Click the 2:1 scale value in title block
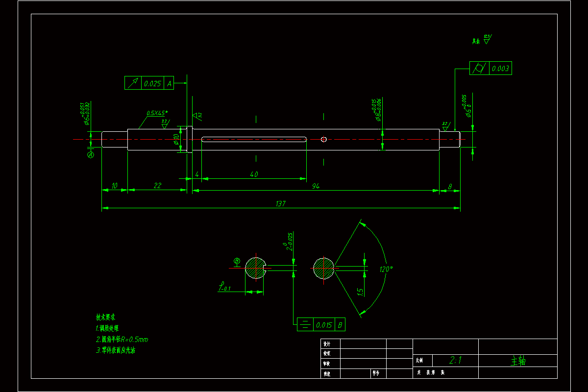Viewport: 588px width, 392px height. click(x=455, y=361)
